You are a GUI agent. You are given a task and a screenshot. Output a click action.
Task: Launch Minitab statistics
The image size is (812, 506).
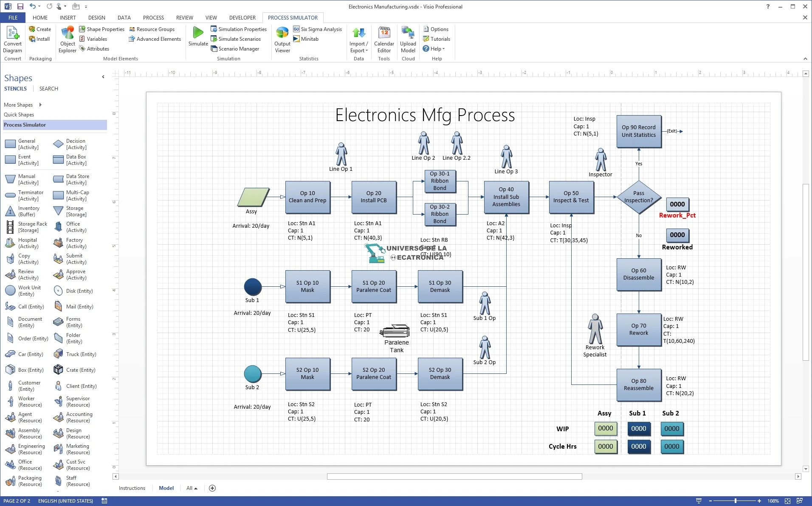tap(306, 39)
